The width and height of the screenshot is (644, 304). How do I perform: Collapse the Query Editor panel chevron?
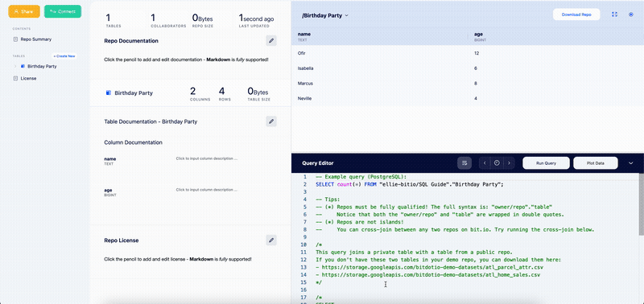631,163
